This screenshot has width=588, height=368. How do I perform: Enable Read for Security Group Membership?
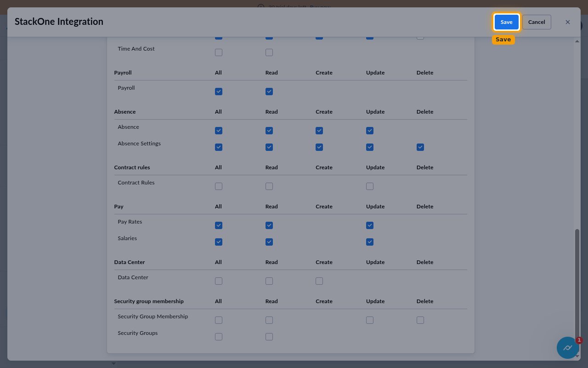coord(269,320)
